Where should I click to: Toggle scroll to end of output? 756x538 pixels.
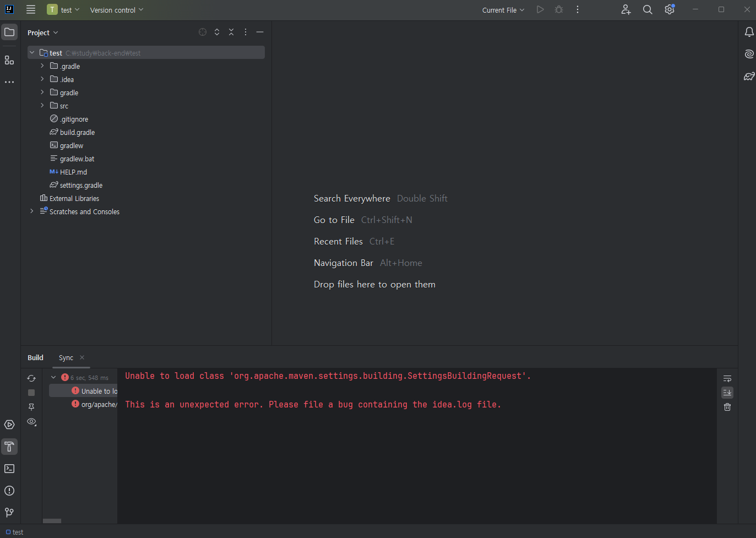click(727, 393)
